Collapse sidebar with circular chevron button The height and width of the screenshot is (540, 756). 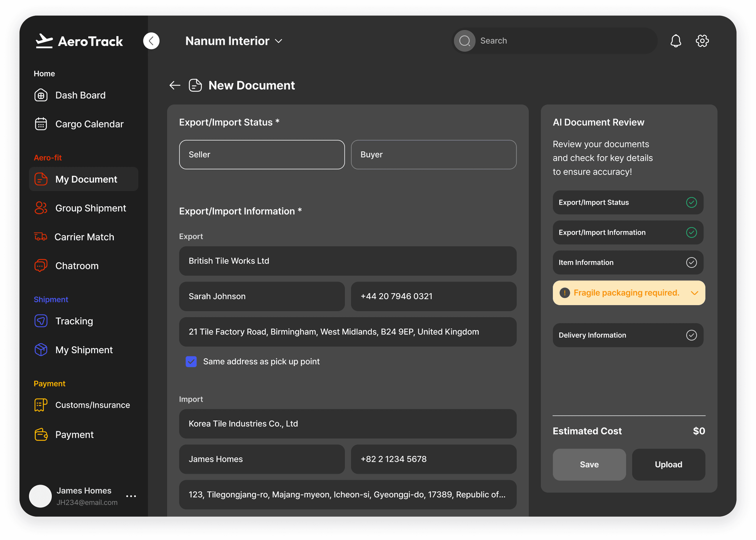click(x=151, y=41)
